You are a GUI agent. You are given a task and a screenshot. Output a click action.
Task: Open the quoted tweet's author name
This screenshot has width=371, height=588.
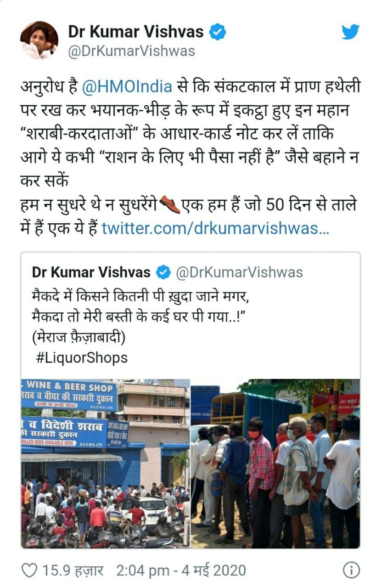(x=91, y=272)
